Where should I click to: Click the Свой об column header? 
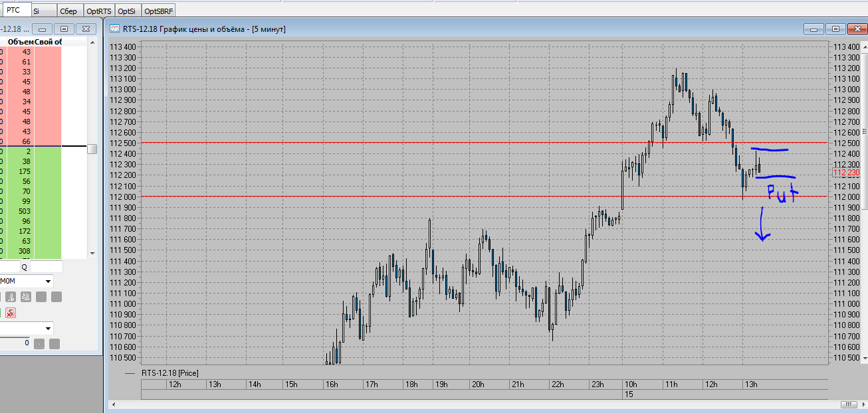coord(48,42)
